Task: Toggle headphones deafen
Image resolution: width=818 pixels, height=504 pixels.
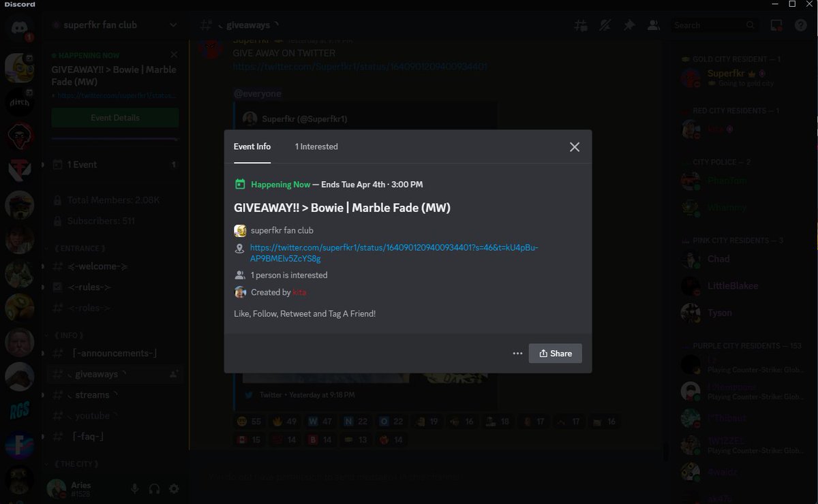Action: (x=154, y=488)
